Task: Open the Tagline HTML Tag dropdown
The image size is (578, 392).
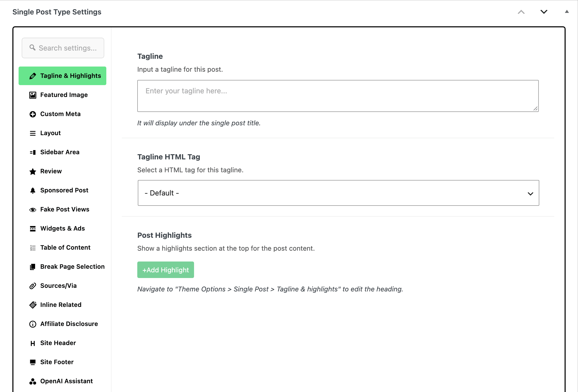Action: (x=338, y=193)
